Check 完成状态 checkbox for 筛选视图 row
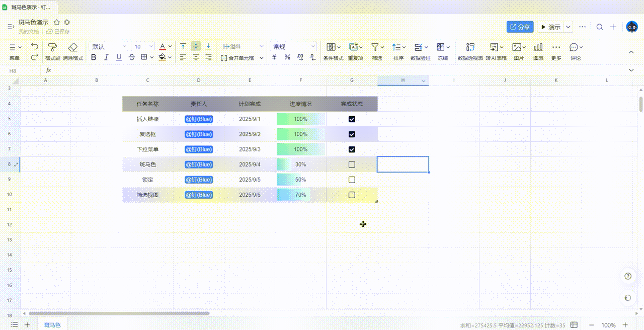Screen dimensions: 644x330 [x=352, y=195]
